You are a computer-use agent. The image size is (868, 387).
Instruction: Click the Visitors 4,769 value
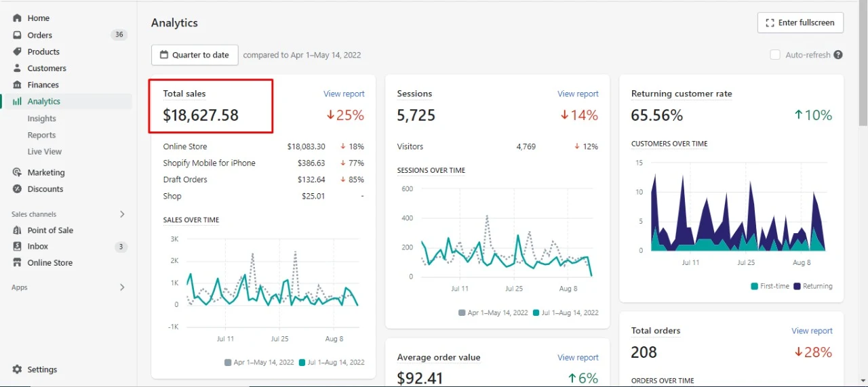(x=526, y=146)
